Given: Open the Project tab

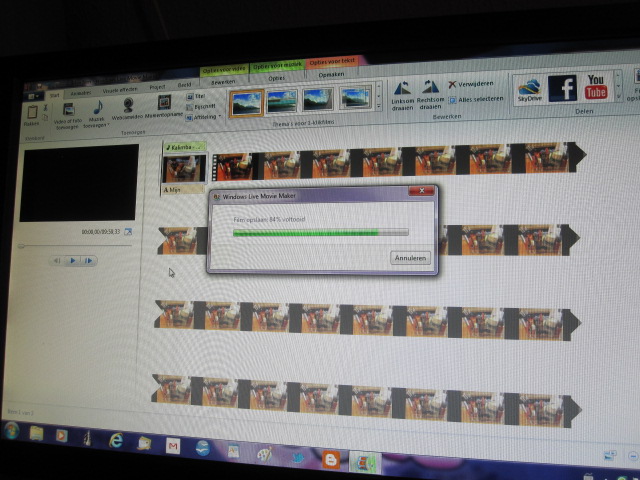Looking at the screenshot, I should tap(158, 87).
